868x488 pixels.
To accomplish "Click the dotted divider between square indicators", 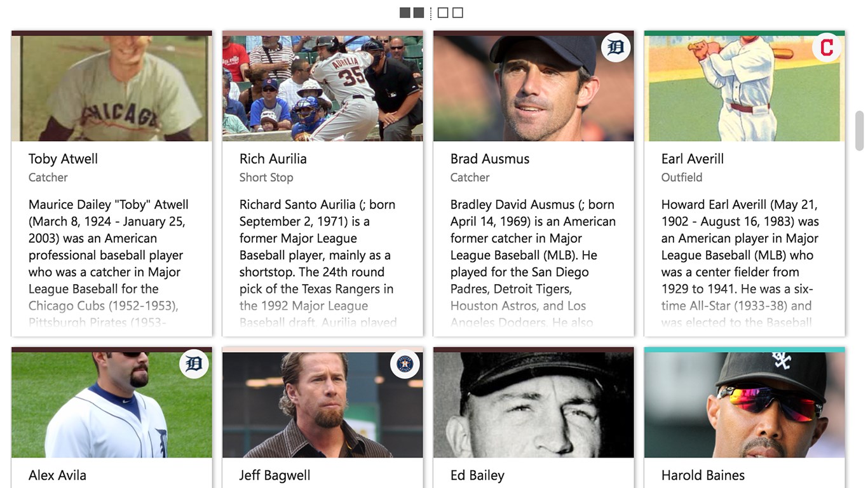I will tap(431, 13).
